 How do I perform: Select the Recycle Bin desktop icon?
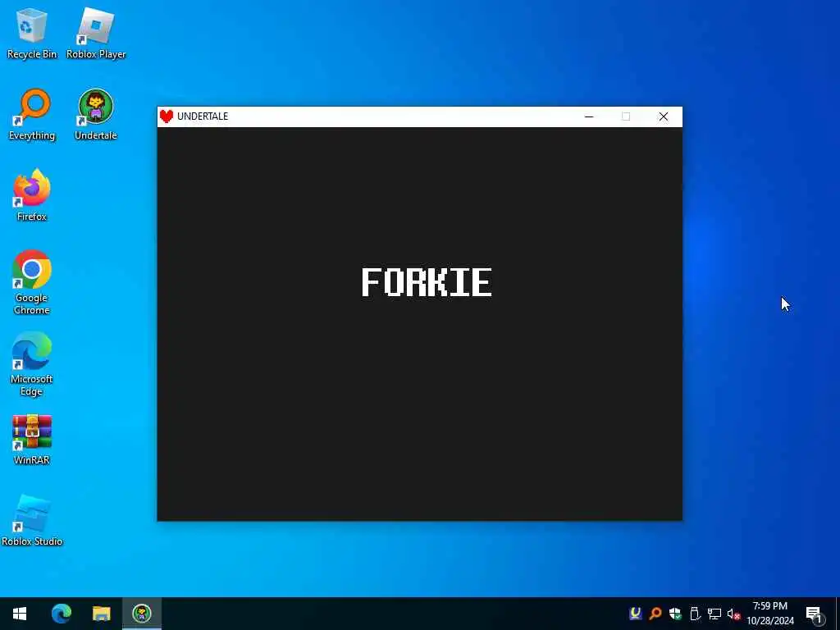pyautogui.click(x=32, y=33)
